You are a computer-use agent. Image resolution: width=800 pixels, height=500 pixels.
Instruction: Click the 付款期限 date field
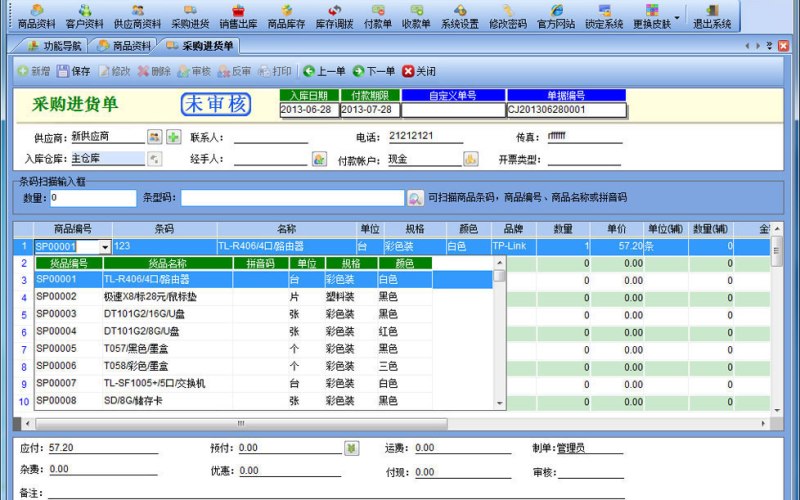tap(370, 110)
